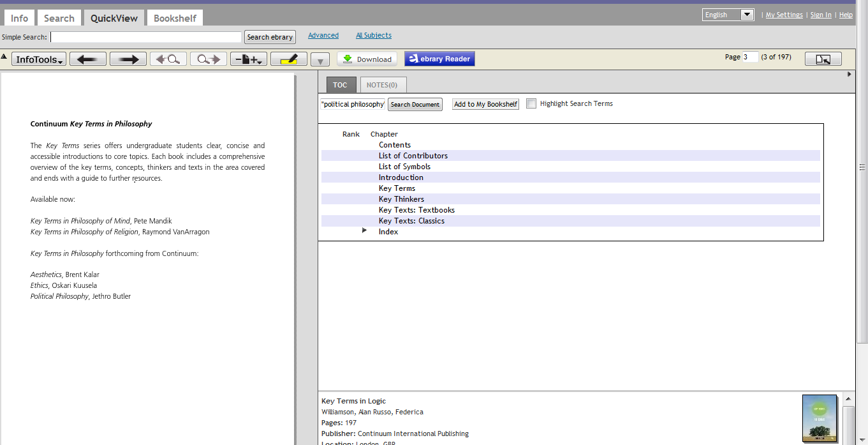Jump to next search result icon

pyautogui.click(x=209, y=59)
